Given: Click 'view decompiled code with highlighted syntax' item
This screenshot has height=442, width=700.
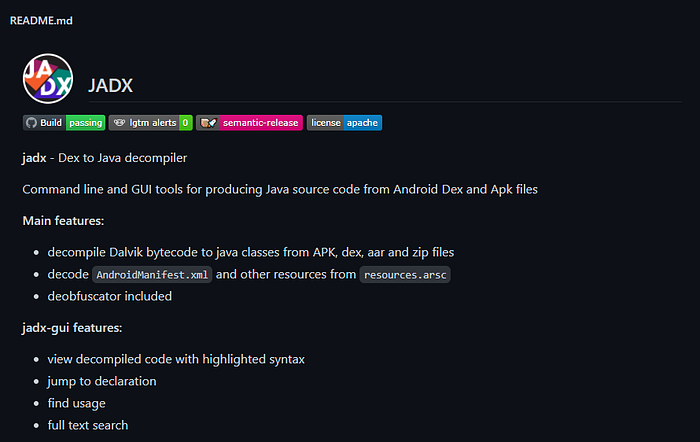Looking at the screenshot, I should 176,359.
